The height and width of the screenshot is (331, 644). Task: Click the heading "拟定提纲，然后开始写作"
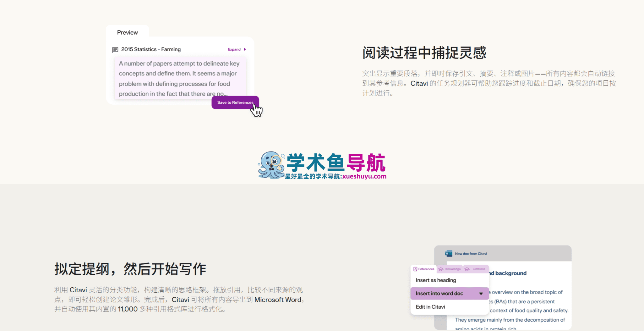130,269
